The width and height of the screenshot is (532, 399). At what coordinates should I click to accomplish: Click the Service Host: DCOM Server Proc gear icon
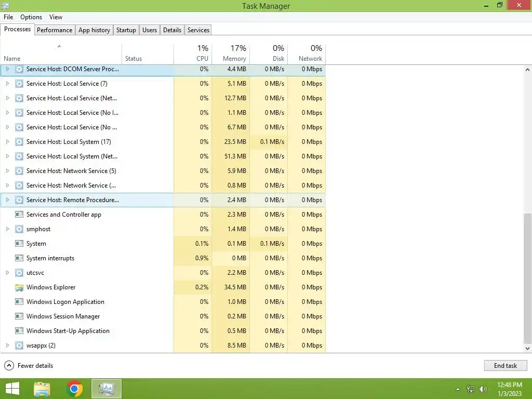[19, 69]
